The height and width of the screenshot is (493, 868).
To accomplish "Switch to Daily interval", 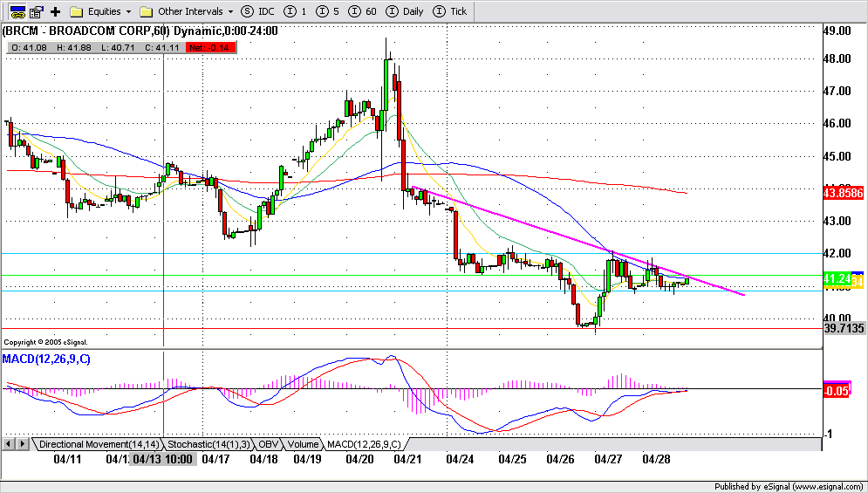I will (406, 11).
